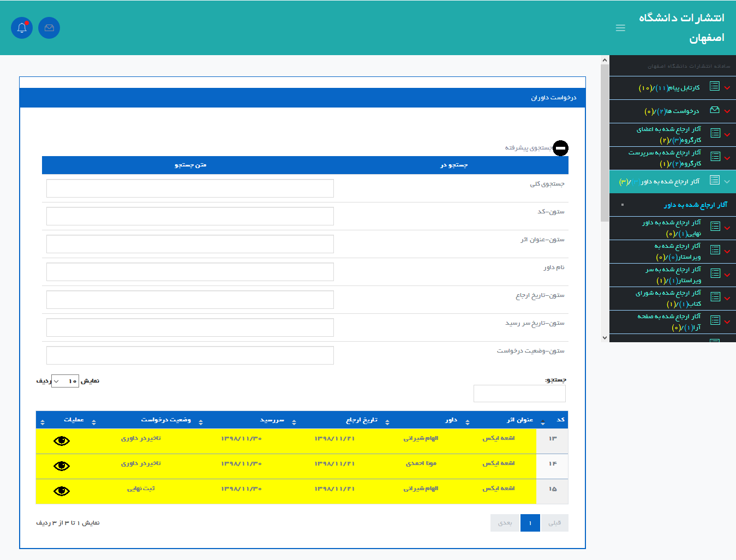Click the قبلی pagination button
This screenshot has width=736, height=560.
coord(554,523)
